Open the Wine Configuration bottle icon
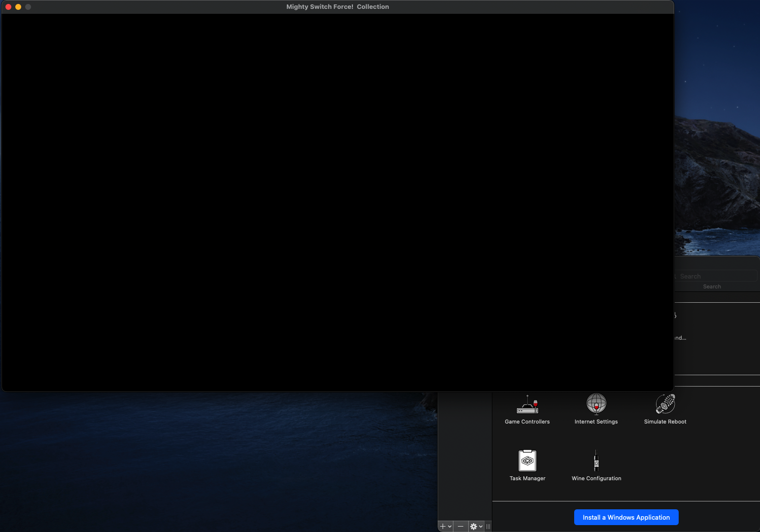Screen dimensions: 760x532 coord(596,461)
